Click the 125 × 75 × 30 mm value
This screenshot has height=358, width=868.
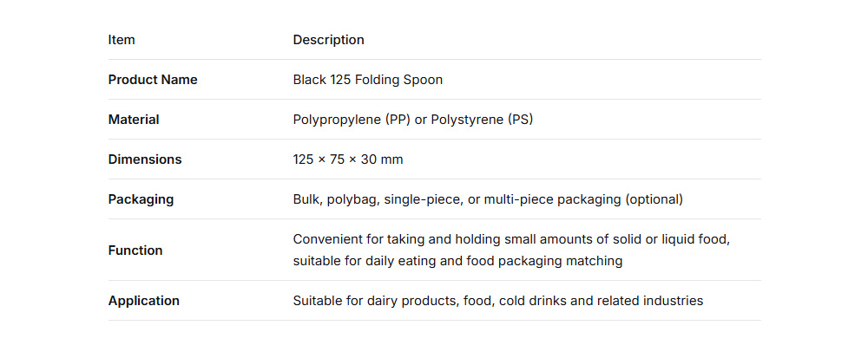coord(347,159)
